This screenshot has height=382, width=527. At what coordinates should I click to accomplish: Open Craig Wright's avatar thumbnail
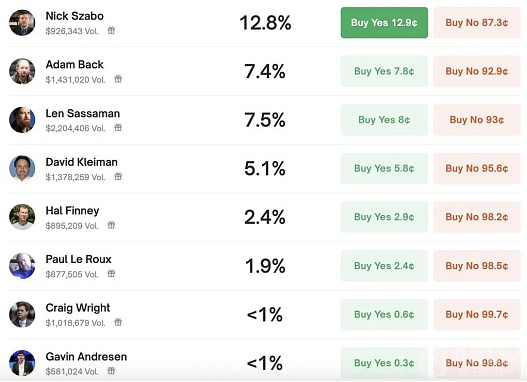tap(22, 314)
